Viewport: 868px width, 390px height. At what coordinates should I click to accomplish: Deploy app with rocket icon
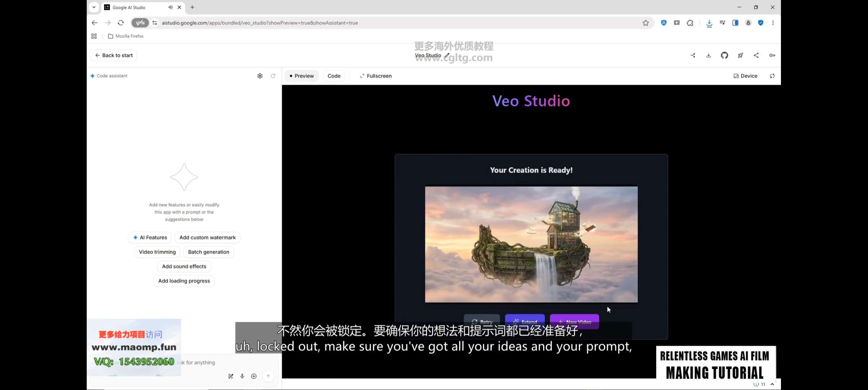coord(740,56)
